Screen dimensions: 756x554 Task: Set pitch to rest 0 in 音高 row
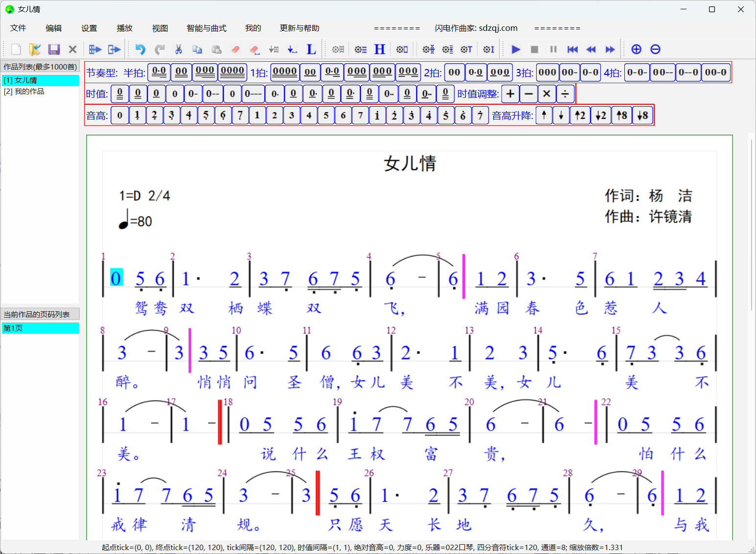point(119,115)
